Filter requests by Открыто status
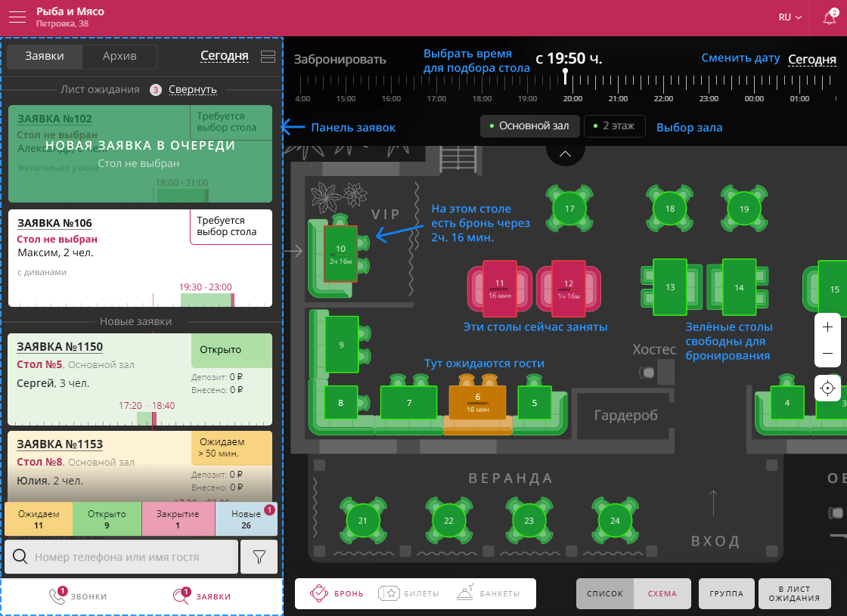Viewport: 847px width, 616px height. (107, 518)
